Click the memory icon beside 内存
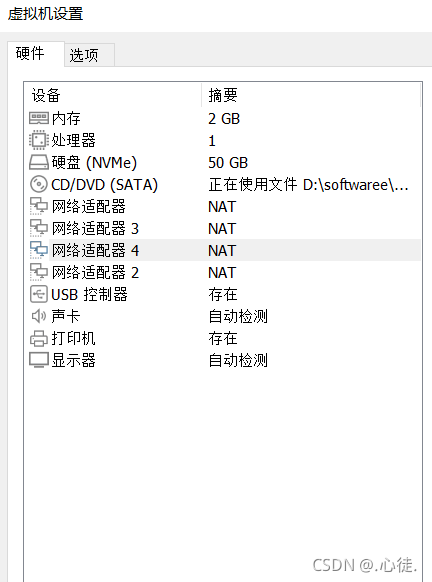Image resolution: width=432 pixels, height=582 pixels. click(x=39, y=119)
